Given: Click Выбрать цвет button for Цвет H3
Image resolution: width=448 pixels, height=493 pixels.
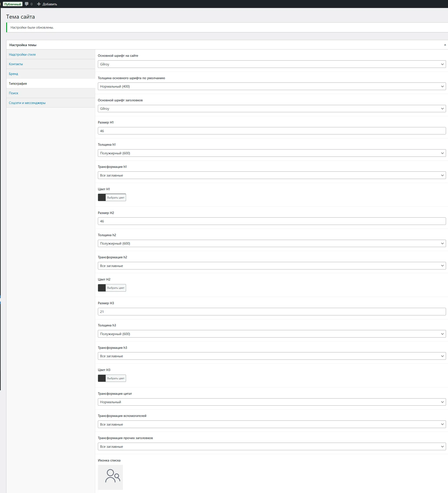Looking at the screenshot, I should click(116, 378).
